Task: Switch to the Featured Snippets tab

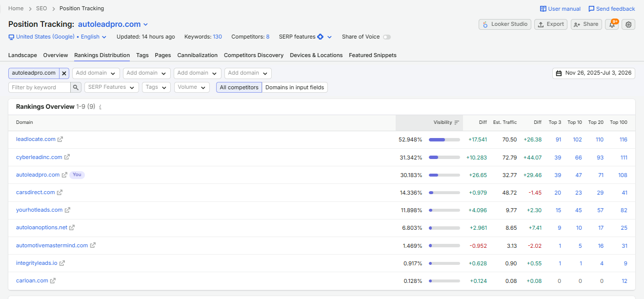Action: pyautogui.click(x=373, y=55)
